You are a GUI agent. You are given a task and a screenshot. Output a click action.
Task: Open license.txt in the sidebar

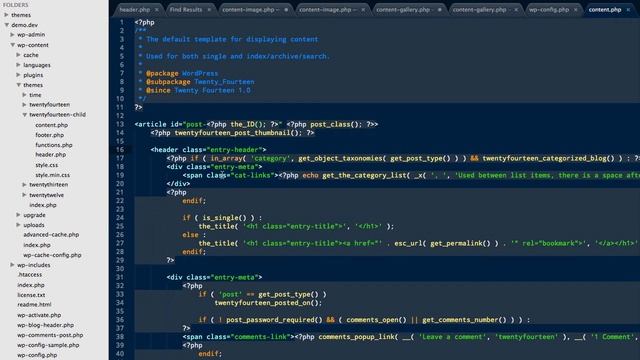[31, 295]
